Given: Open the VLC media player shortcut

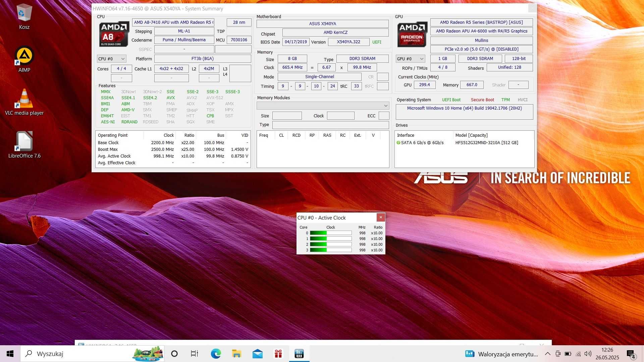Looking at the screenshot, I should 24,102.
